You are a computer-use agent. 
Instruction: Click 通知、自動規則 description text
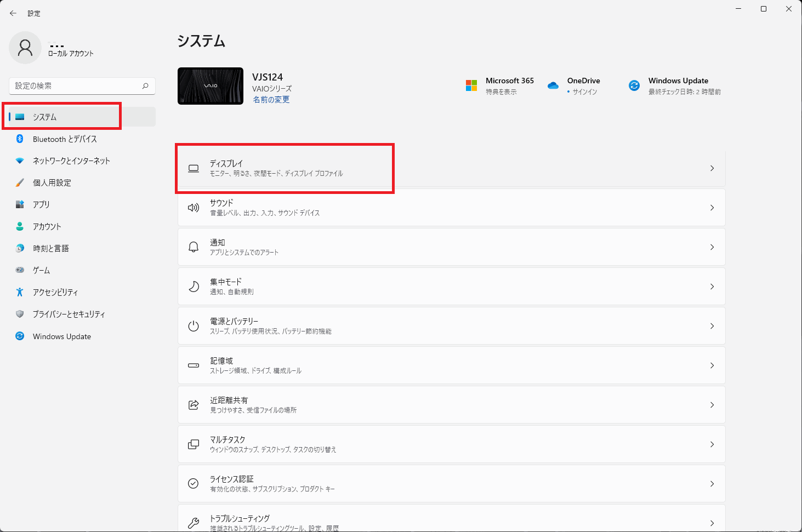(x=232, y=292)
